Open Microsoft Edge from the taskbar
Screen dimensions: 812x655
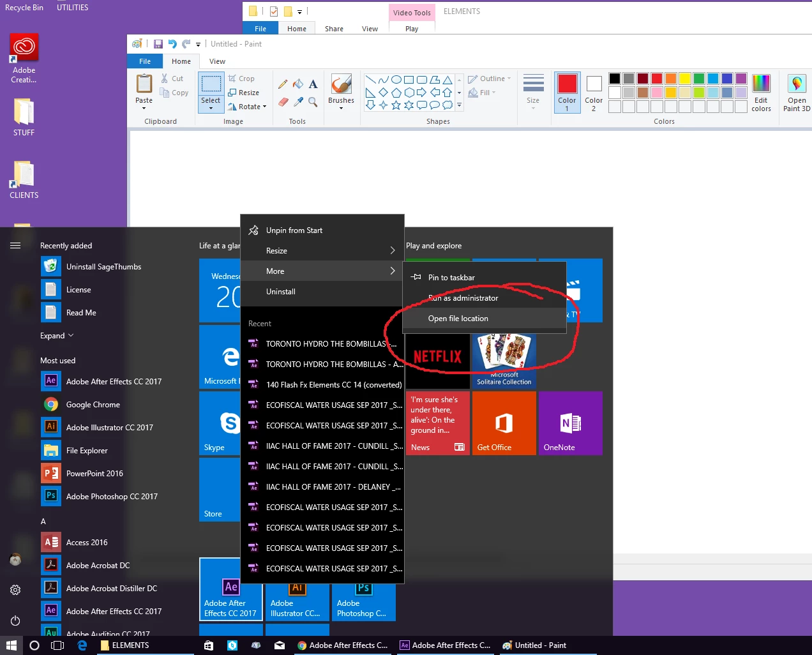[82, 645]
